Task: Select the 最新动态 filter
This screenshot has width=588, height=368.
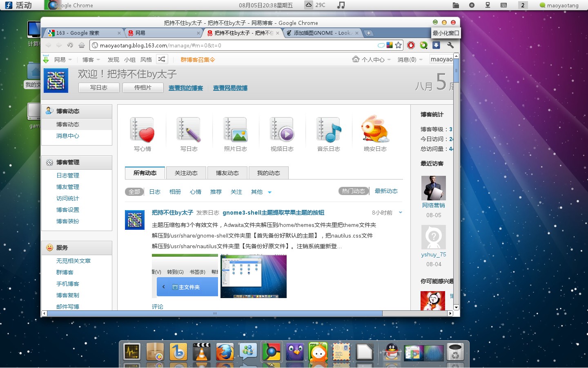Action: (386, 191)
